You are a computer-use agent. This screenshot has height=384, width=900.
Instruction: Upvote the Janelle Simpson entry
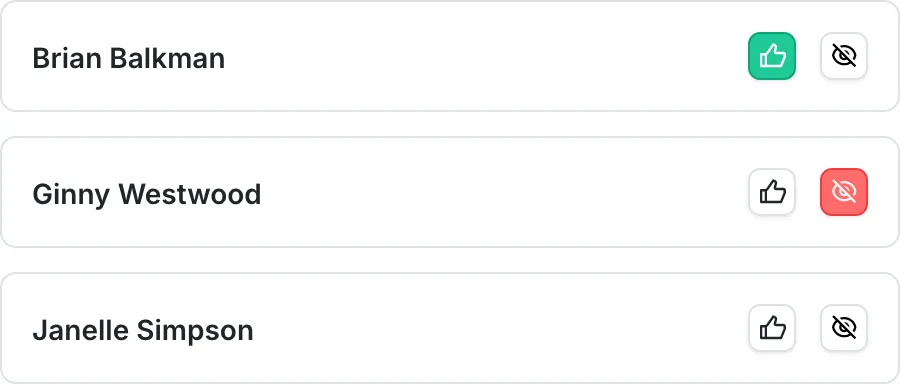tap(771, 328)
